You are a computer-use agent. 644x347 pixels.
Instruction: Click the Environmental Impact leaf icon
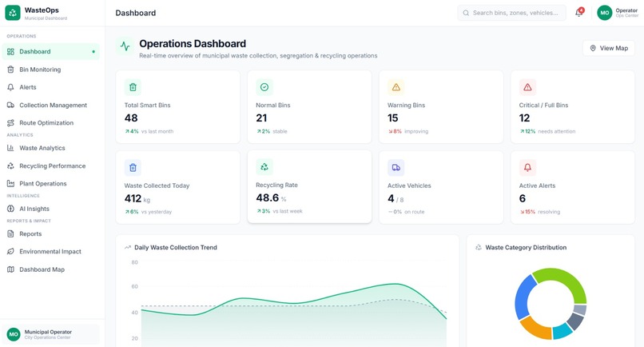[10, 252]
